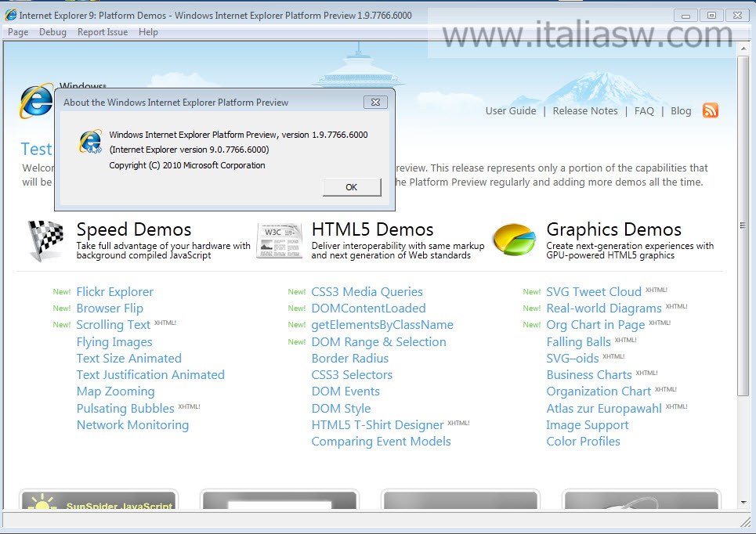Click the pie chart Graphics Demos icon

[515, 239]
